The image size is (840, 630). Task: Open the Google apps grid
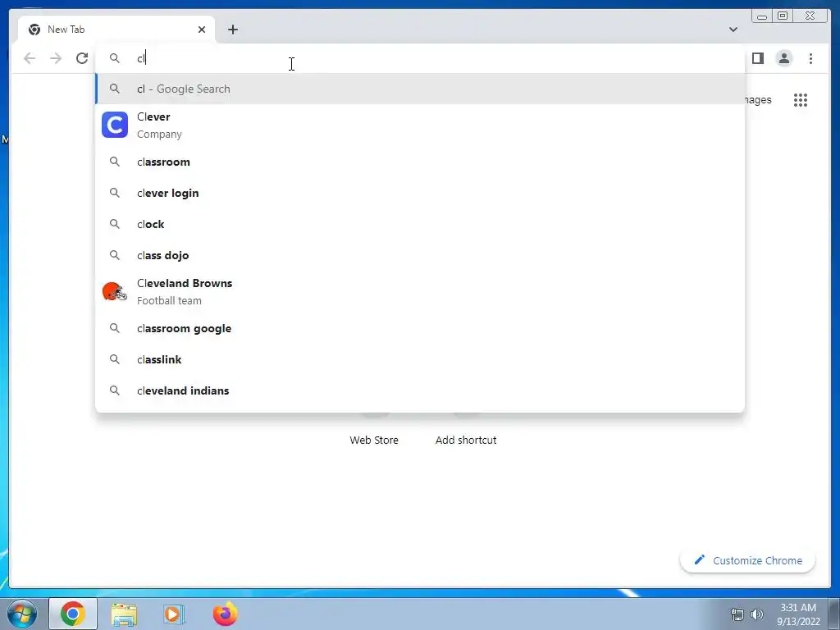[x=801, y=100]
